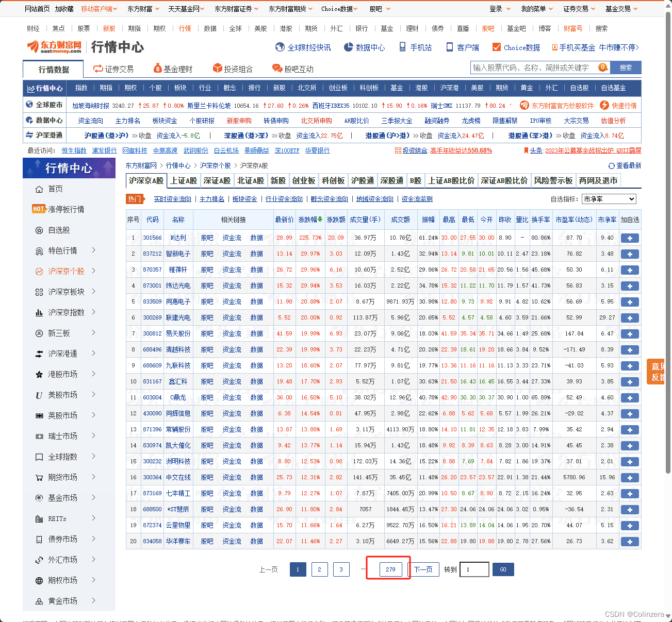Click the phone icon beside 手机站
672x622 pixels.
[403, 47]
